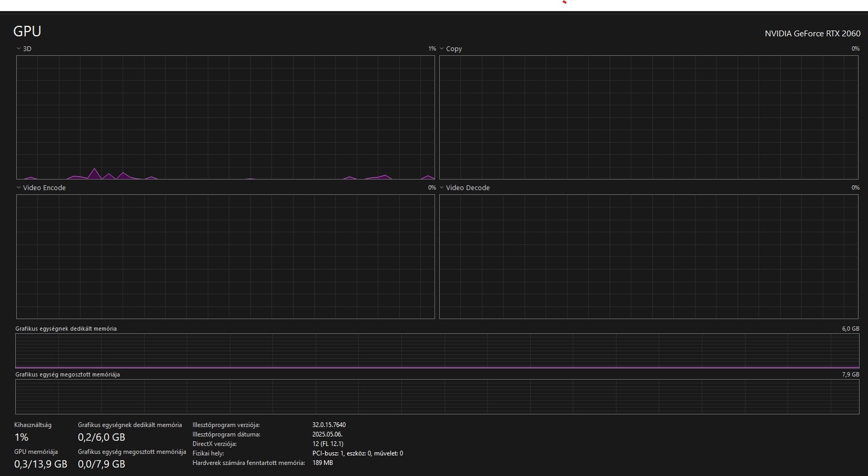Screen dimensions: 868x476
Task: Click the 7,9 GB graph scale label
Action: point(851,374)
